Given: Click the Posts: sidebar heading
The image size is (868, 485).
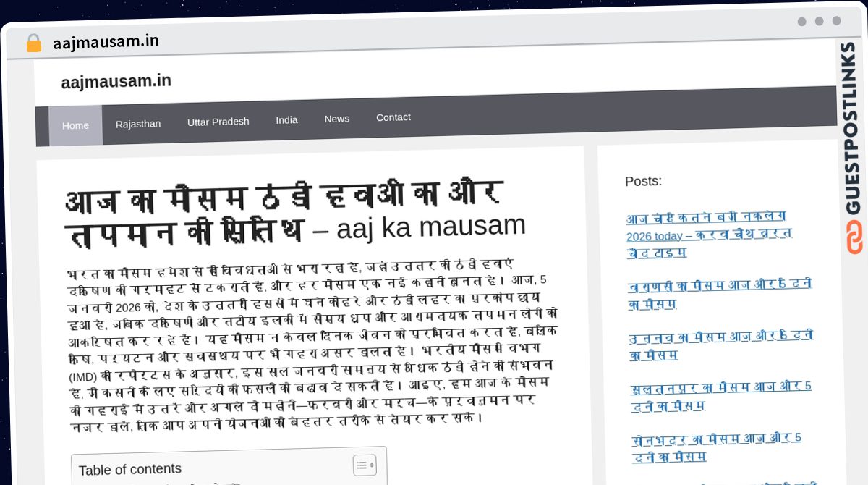Looking at the screenshot, I should click(x=643, y=181).
